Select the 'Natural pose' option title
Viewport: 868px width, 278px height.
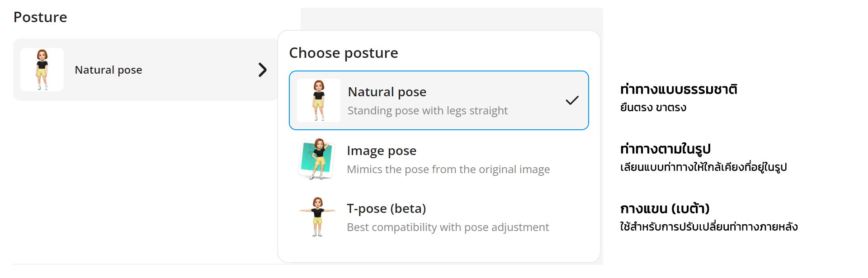pos(387,92)
